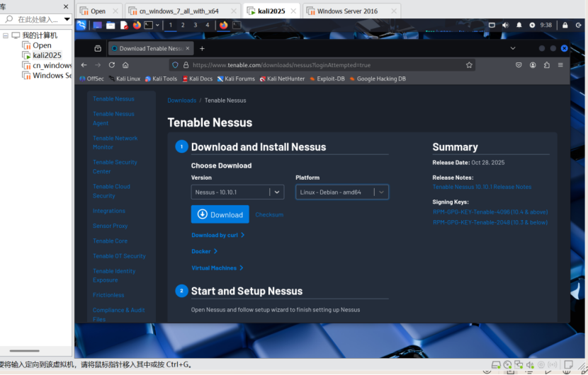
Task: Open the Firefox hamburger menu
Action: tap(560, 65)
